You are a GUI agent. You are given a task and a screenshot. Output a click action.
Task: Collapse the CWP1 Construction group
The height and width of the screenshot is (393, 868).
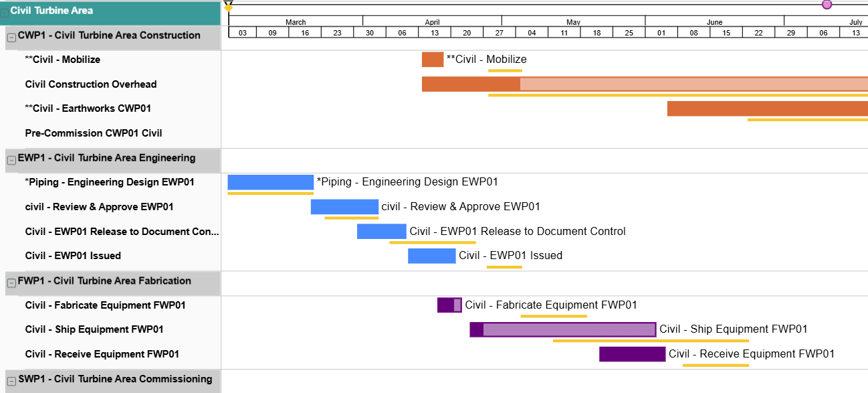[x=11, y=38]
